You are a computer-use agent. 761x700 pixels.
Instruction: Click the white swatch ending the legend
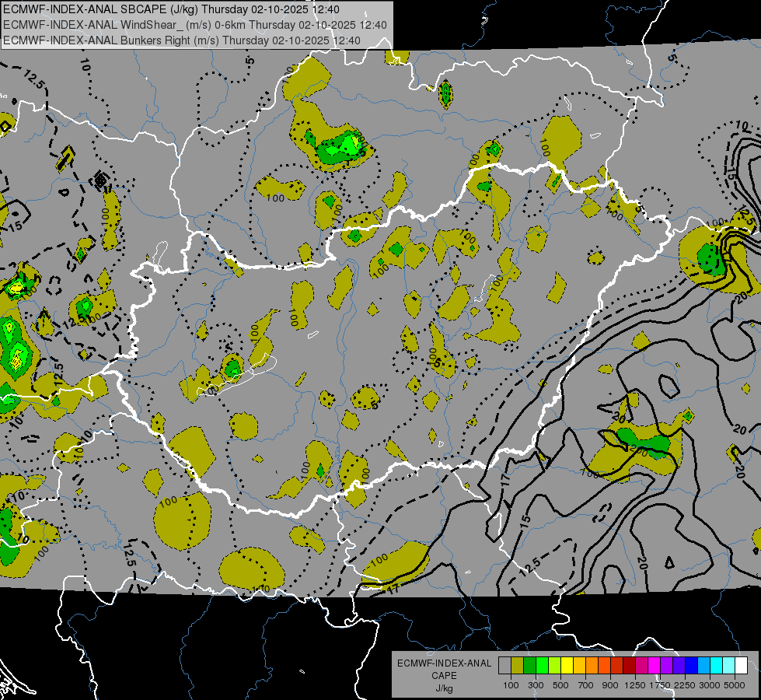tap(741, 665)
